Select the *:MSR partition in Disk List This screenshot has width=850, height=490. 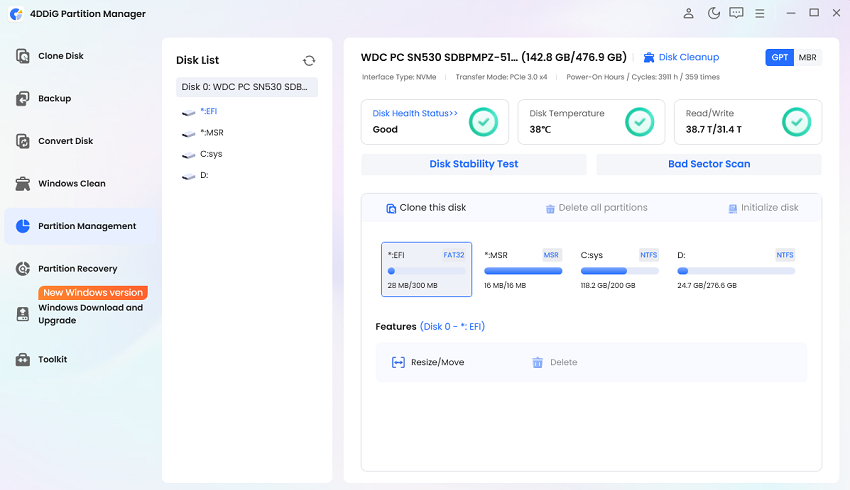point(211,133)
